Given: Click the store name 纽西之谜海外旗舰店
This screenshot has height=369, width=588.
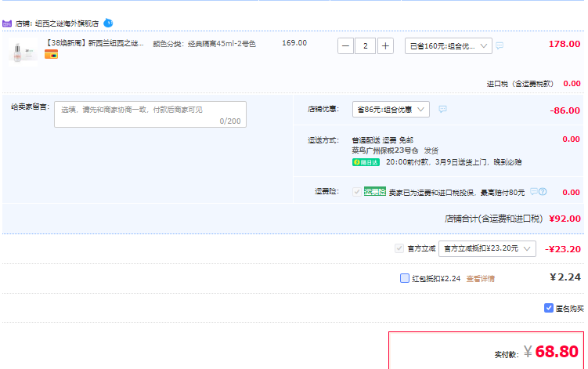Looking at the screenshot, I should click(x=67, y=24).
